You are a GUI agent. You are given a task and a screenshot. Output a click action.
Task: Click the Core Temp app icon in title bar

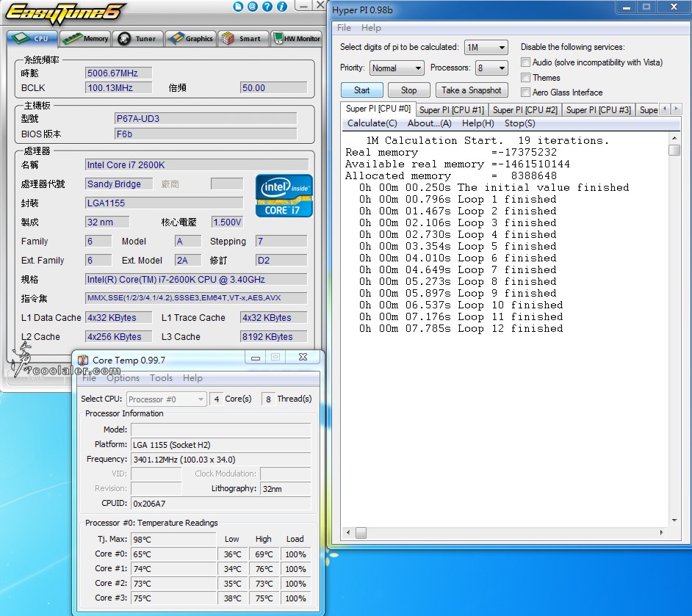[82, 360]
